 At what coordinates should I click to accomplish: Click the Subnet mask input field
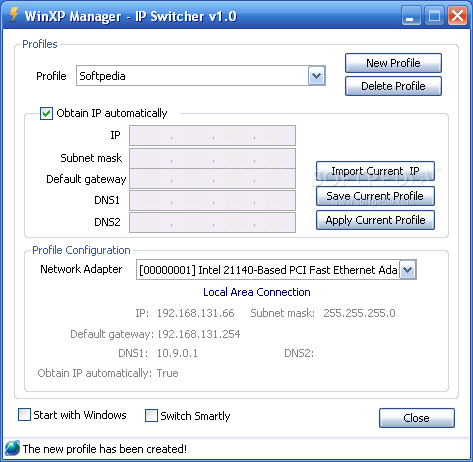212,158
